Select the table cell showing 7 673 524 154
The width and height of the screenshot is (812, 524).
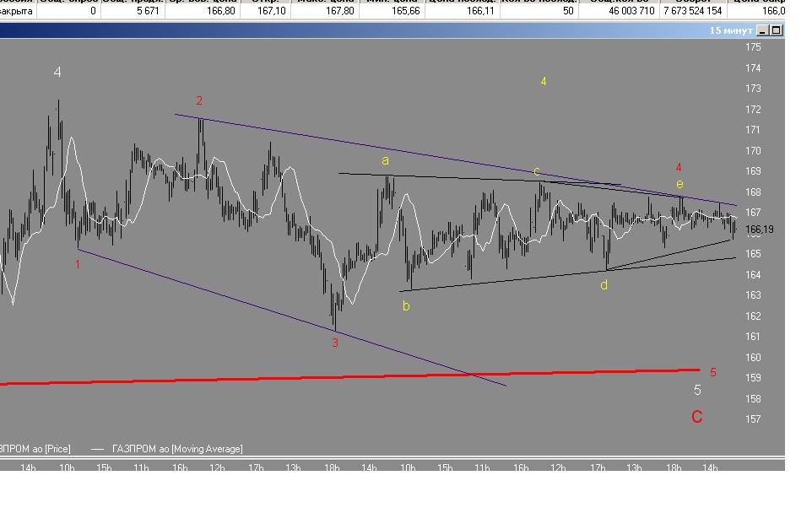693,10
